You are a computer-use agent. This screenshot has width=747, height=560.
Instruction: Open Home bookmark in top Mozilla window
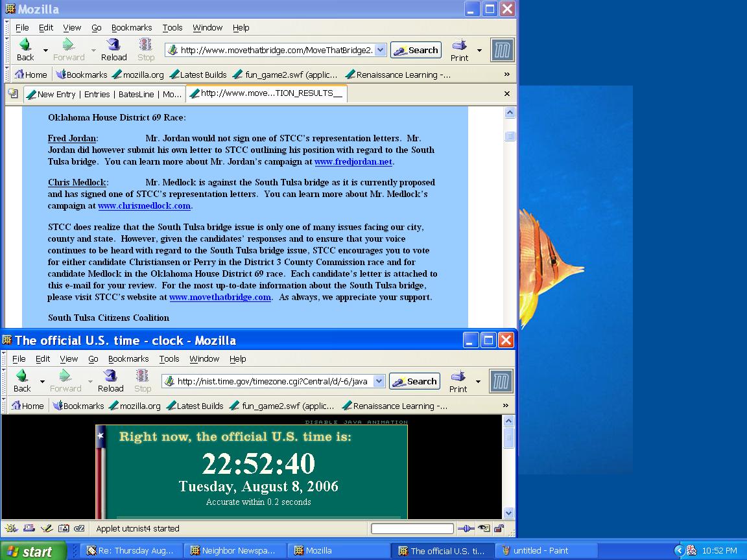click(x=30, y=75)
